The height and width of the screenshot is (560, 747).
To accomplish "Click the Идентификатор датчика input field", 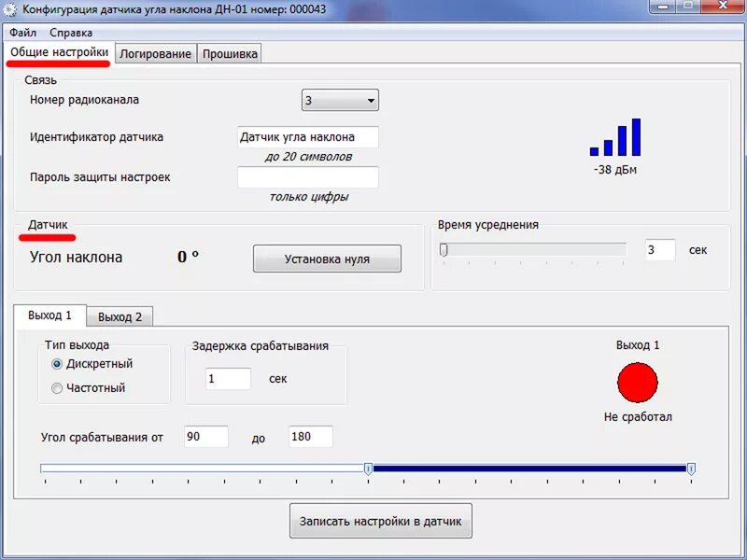I will (x=308, y=137).
